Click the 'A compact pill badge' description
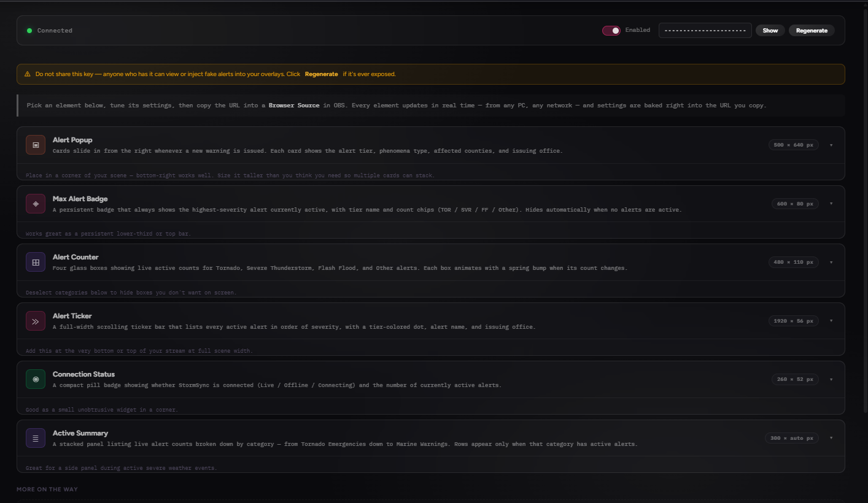Screen dimensions: 868x503 tap(277, 385)
